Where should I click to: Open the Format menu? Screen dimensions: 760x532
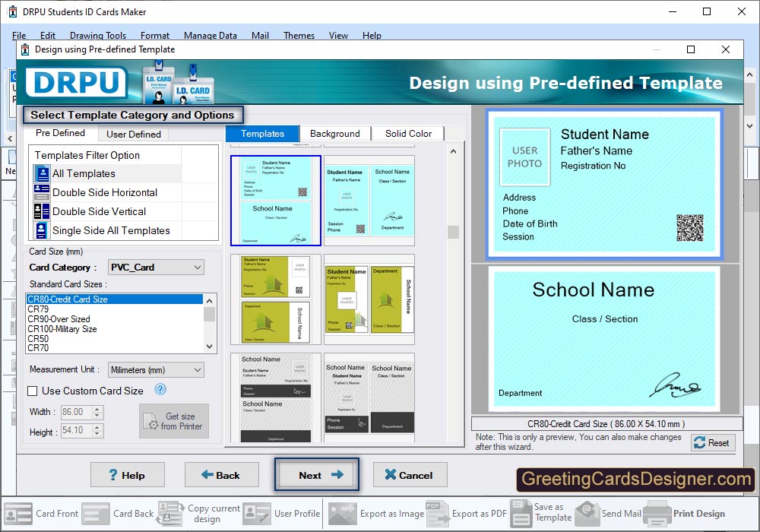click(155, 36)
